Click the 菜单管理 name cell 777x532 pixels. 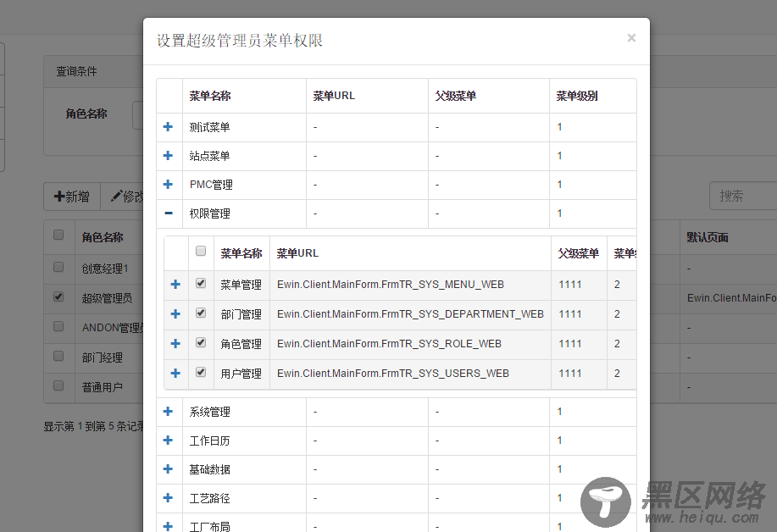point(241,285)
